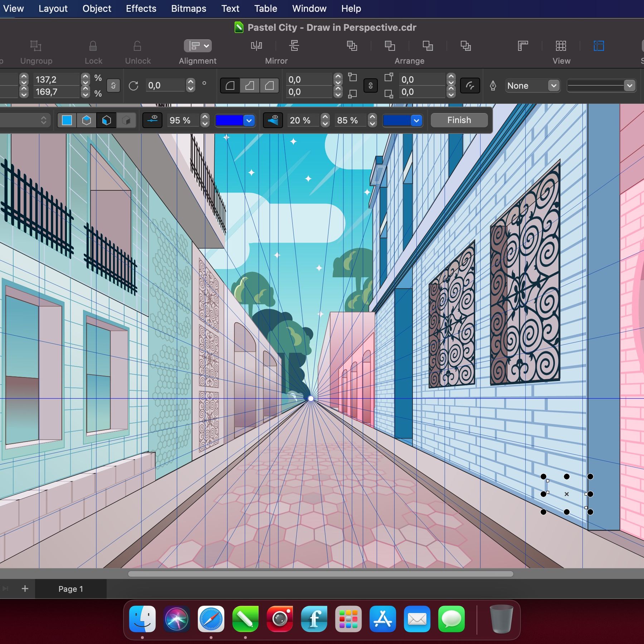Click the scalloped corner shape icon
The width and height of the screenshot is (644, 644).
250,86
